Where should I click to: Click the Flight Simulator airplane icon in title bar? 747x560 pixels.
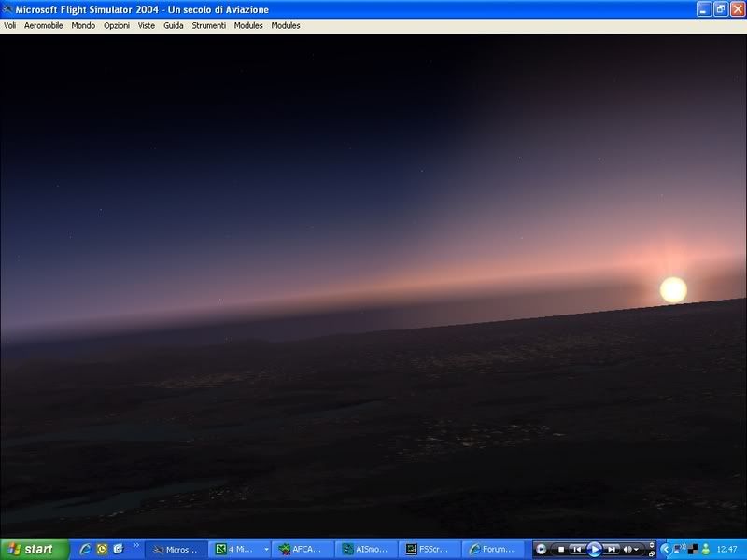click(x=7, y=9)
